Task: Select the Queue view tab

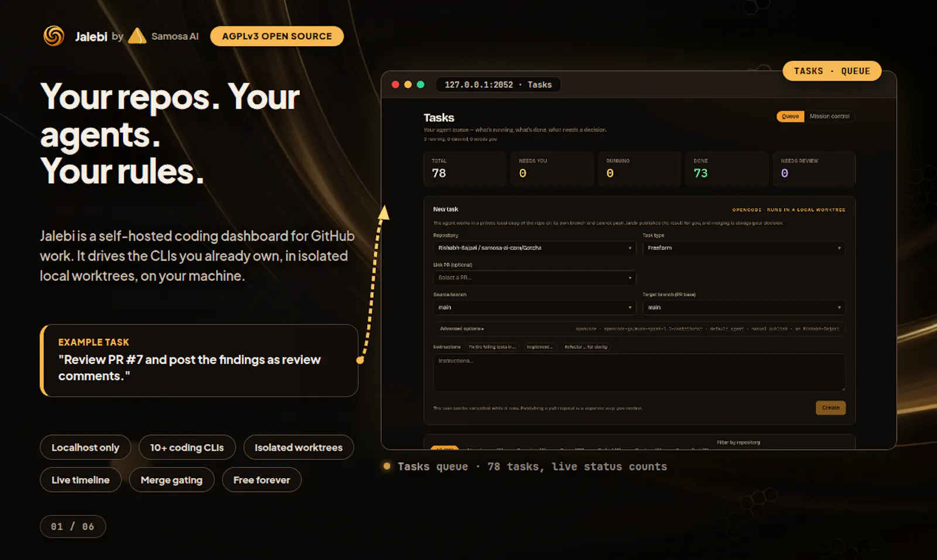Action: [790, 116]
